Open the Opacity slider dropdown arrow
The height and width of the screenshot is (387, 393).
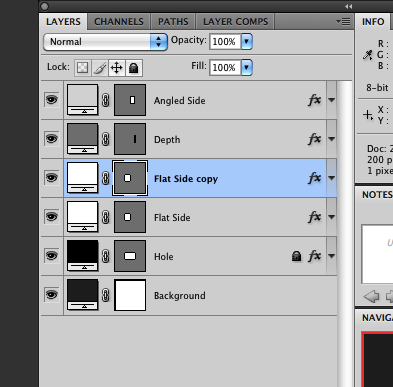[247, 41]
